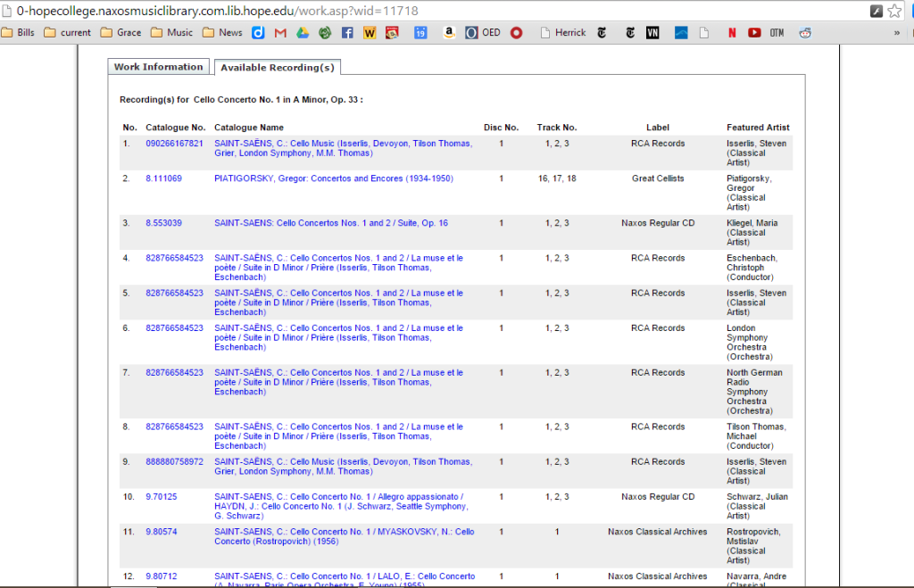Open the New York Times bookmark beside Herrick
Image resolution: width=914 pixels, height=588 pixels.
click(602, 33)
